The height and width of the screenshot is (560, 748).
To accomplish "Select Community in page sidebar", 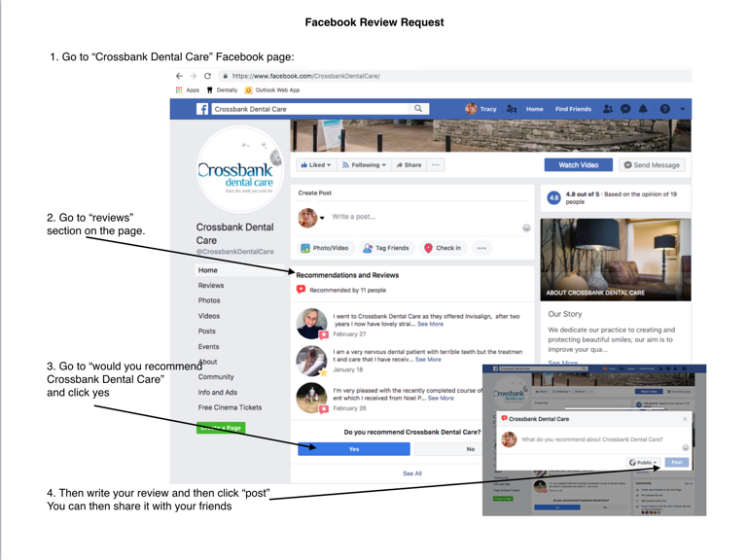I will click(216, 377).
